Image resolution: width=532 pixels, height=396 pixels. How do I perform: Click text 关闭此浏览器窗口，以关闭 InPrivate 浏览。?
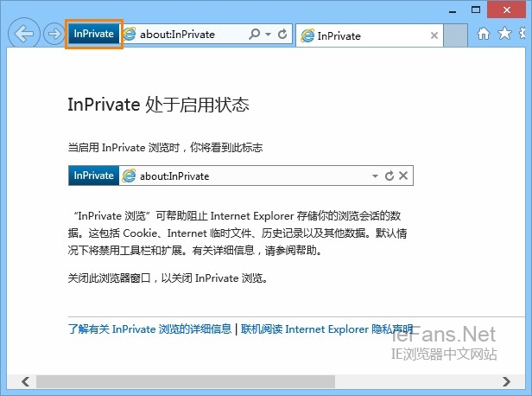click(168, 278)
